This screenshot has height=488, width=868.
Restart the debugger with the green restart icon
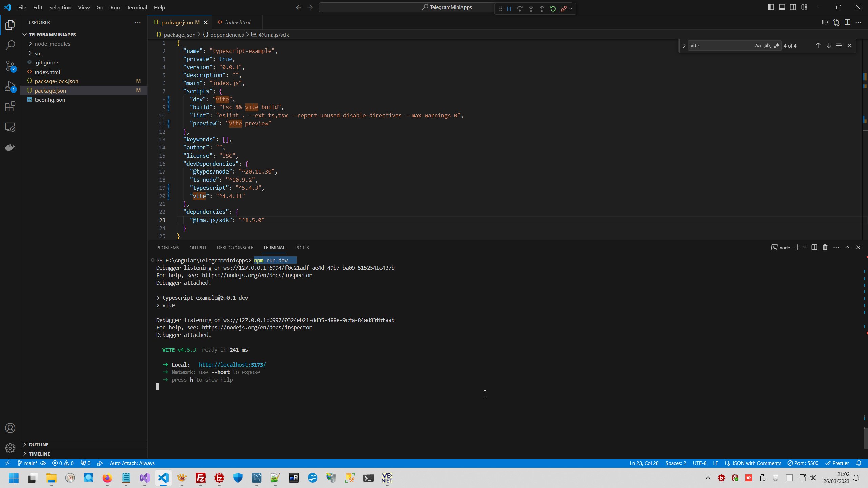click(x=553, y=8)
